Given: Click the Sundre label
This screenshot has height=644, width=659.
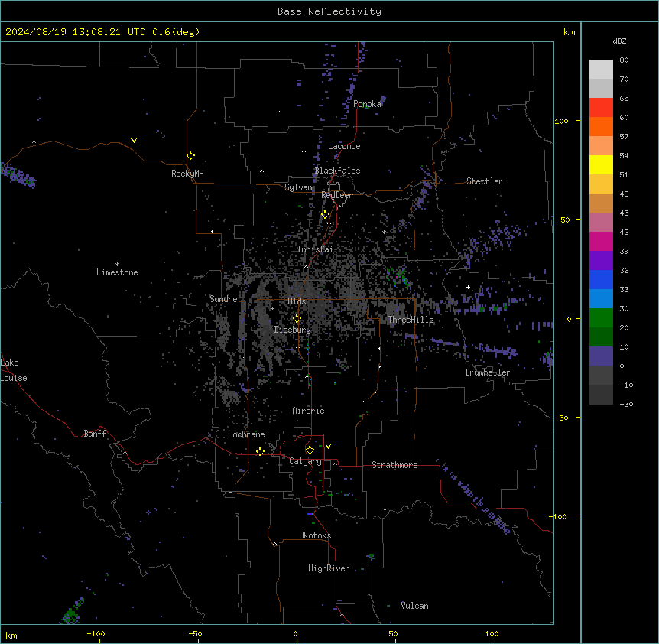Looking at the screenshot, I should (223, 299).
